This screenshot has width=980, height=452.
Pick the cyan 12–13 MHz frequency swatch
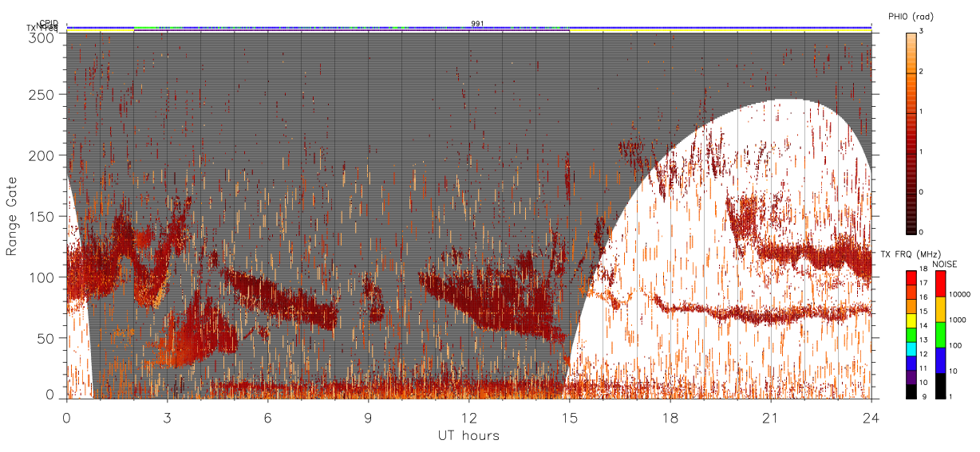(912, 348)
